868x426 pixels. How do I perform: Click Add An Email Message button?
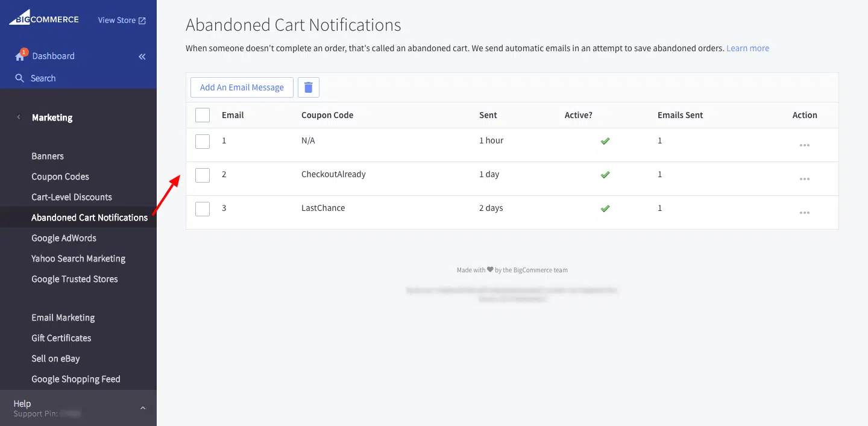242,87
